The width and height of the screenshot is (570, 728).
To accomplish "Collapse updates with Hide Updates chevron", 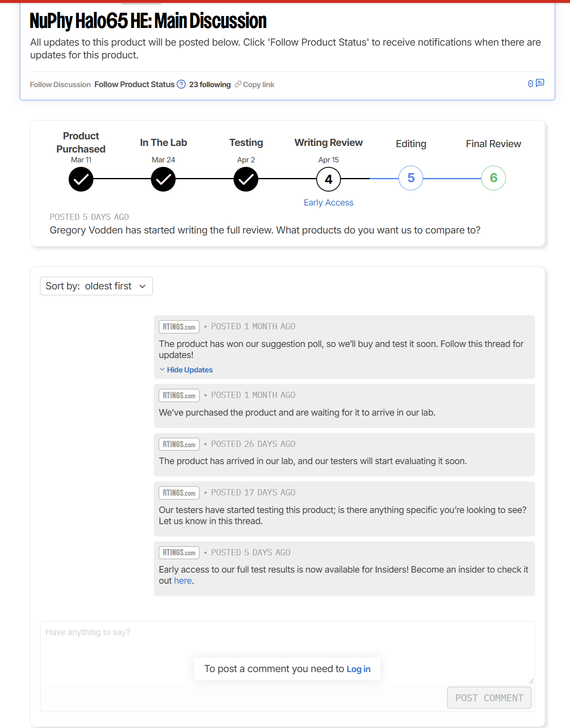I will coord(162,370).
